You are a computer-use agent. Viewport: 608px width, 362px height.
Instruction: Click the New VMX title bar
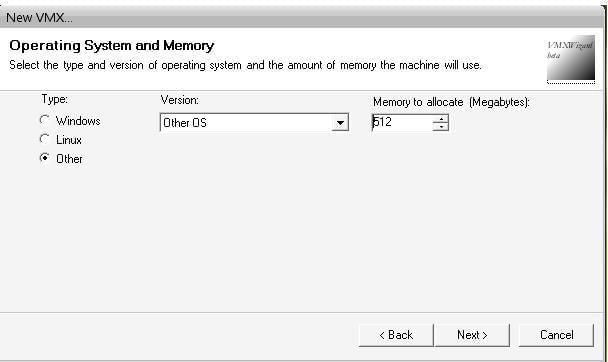[x=302, y=17]
